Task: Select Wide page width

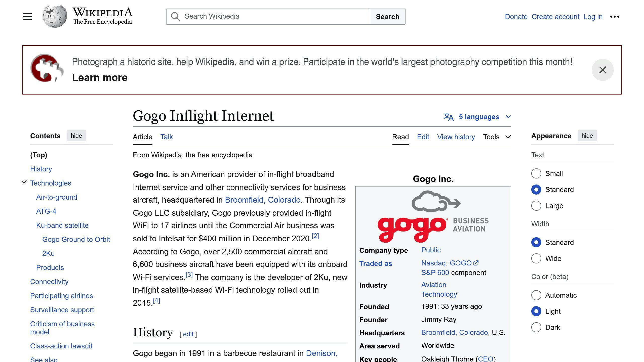Action: (536, 258)
